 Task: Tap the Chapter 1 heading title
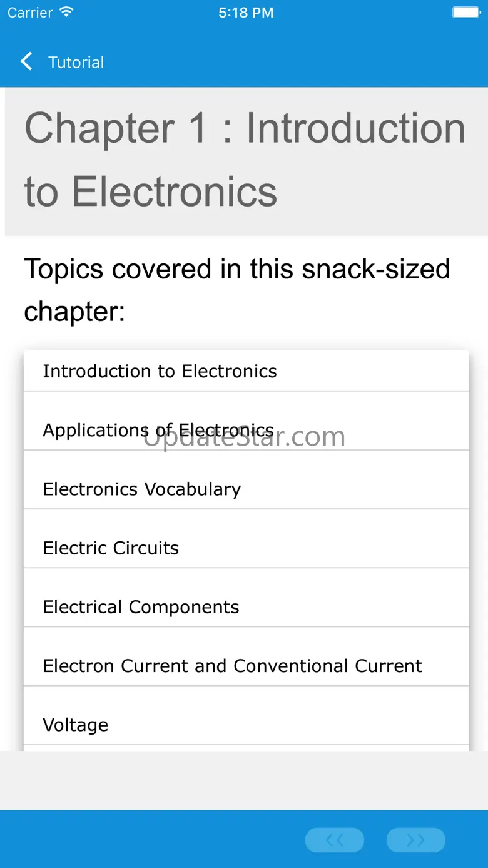[x=245, y=160]
